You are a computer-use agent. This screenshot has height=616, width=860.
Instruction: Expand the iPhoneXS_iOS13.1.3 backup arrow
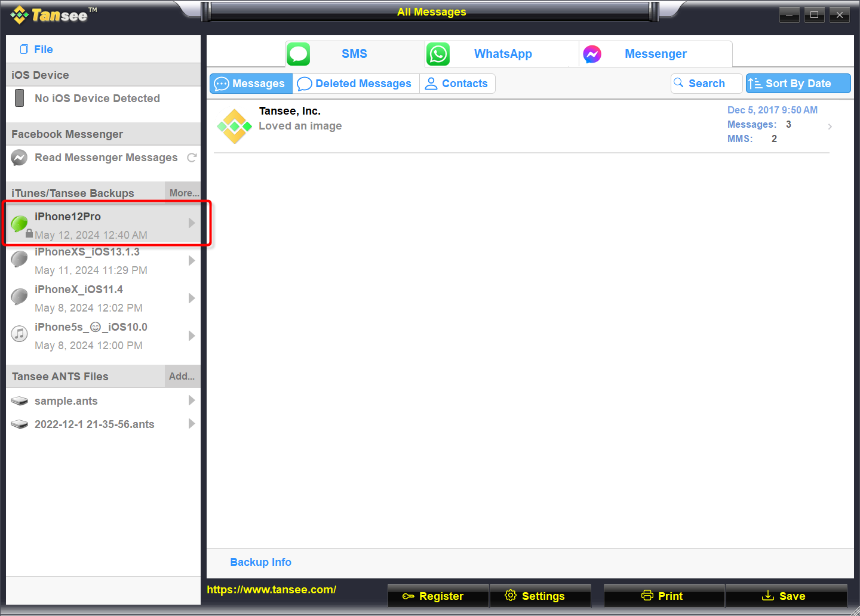[192, 260]
